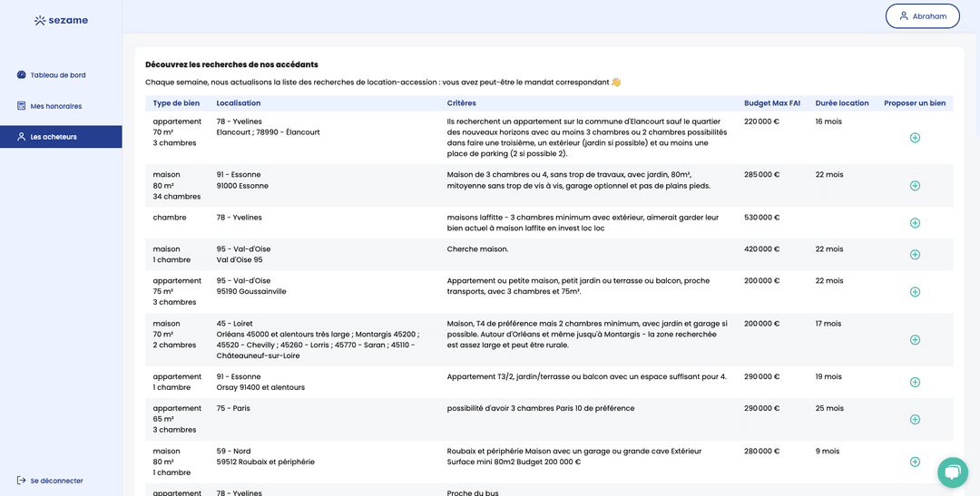Go to Tableau de bord

coord(57,75)
